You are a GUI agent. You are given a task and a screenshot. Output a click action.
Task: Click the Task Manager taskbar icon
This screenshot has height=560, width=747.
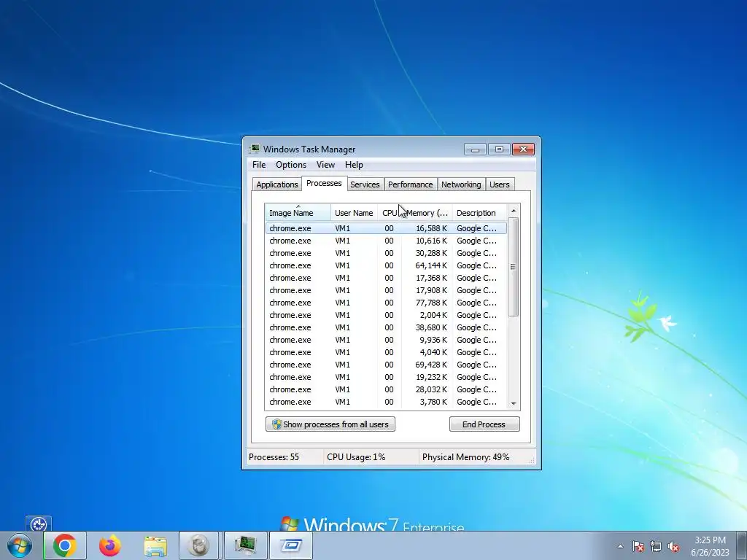click(245, 545)
